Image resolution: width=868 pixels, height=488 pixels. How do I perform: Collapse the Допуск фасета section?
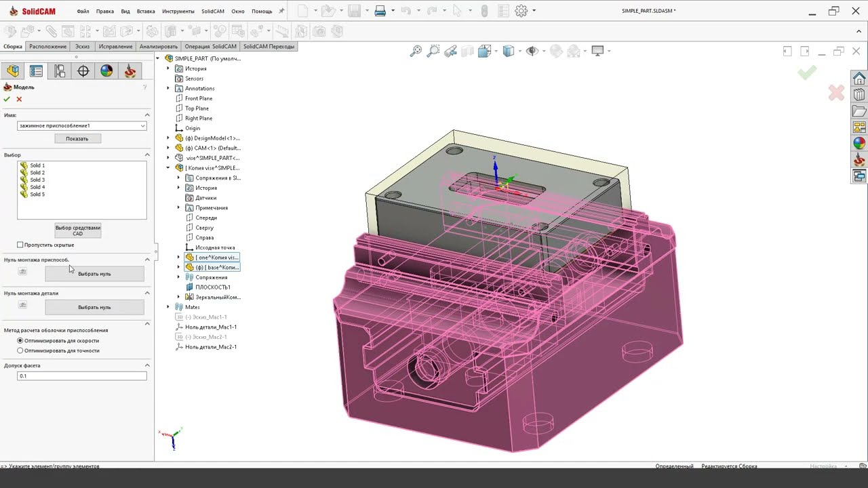coord(147,365)
